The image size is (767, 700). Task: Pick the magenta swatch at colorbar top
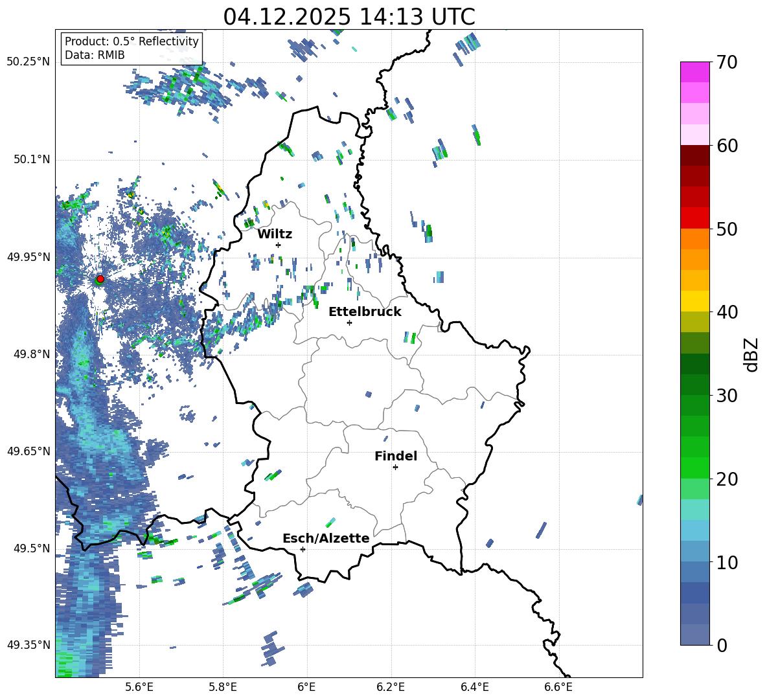click(694, 72)
